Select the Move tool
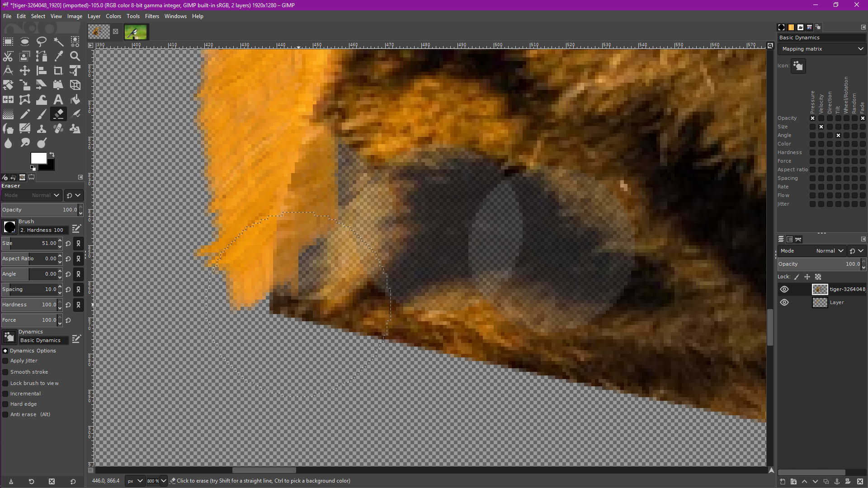Image resolution: width=868 pixels, height=488 pixels. pos(25,70)
